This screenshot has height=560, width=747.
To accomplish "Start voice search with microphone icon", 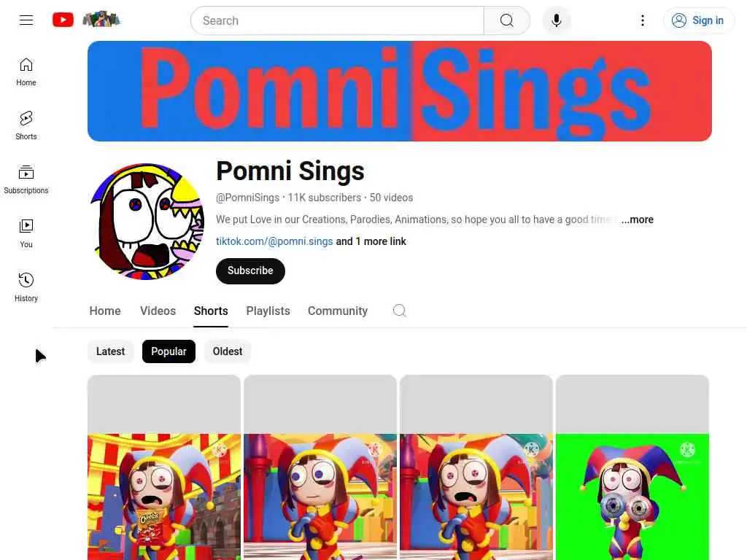I will [x=556, y=20].
